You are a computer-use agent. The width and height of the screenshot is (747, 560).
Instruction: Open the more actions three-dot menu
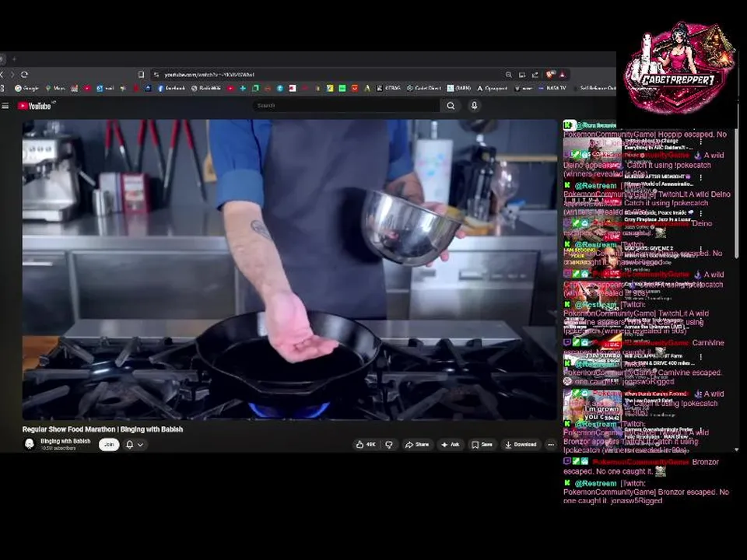click(551, 444)
